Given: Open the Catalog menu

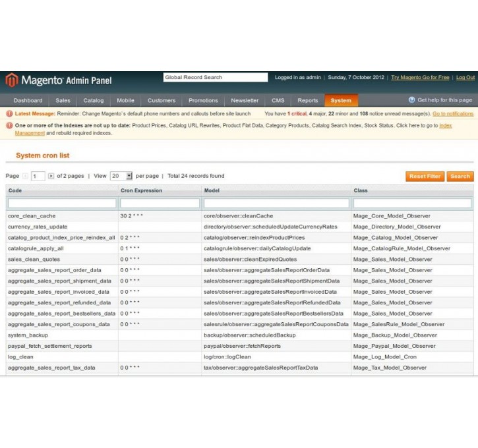Looking at the screenshot, I should pos(93,101).
